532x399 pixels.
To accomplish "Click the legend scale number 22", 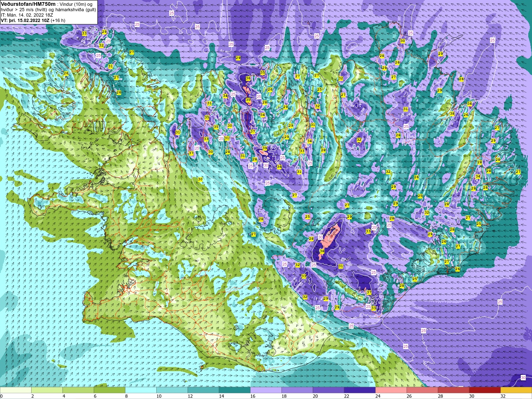I will point(346,396).
